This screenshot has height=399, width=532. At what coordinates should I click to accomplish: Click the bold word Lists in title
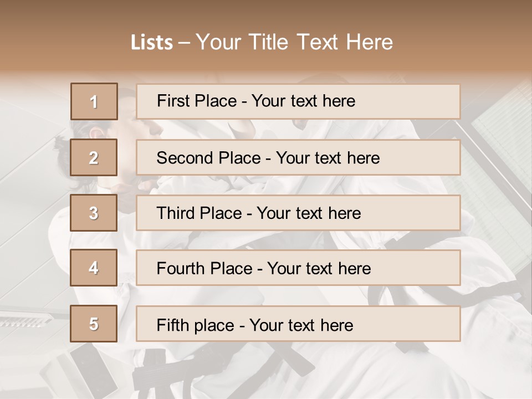pyautogui.click(x=151, y=43)
